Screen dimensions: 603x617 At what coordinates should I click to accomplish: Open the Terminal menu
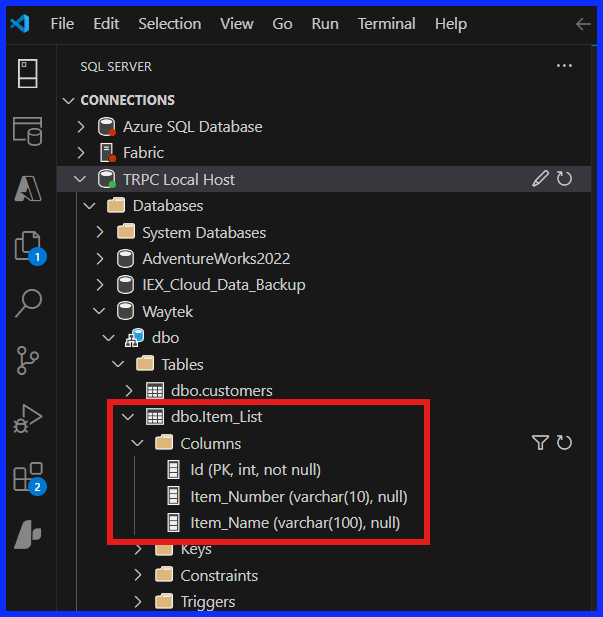pyautogui.click(x=387, y=24)
